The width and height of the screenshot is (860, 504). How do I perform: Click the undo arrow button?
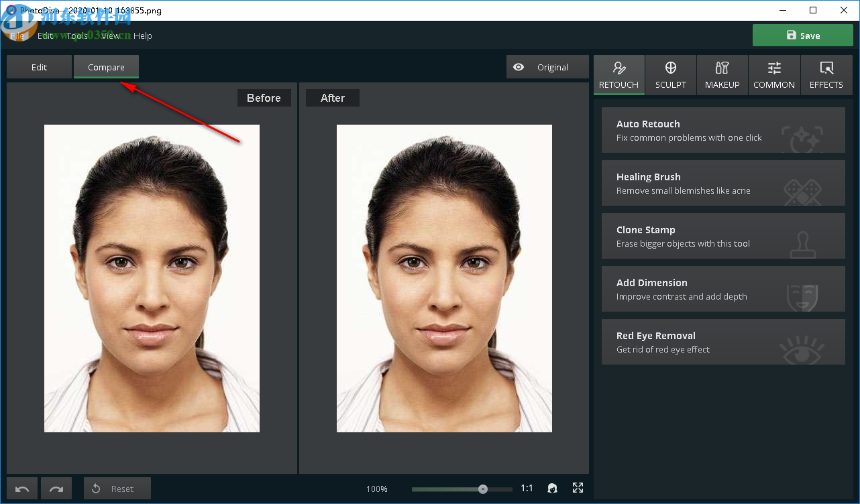(x=22, y=489)
